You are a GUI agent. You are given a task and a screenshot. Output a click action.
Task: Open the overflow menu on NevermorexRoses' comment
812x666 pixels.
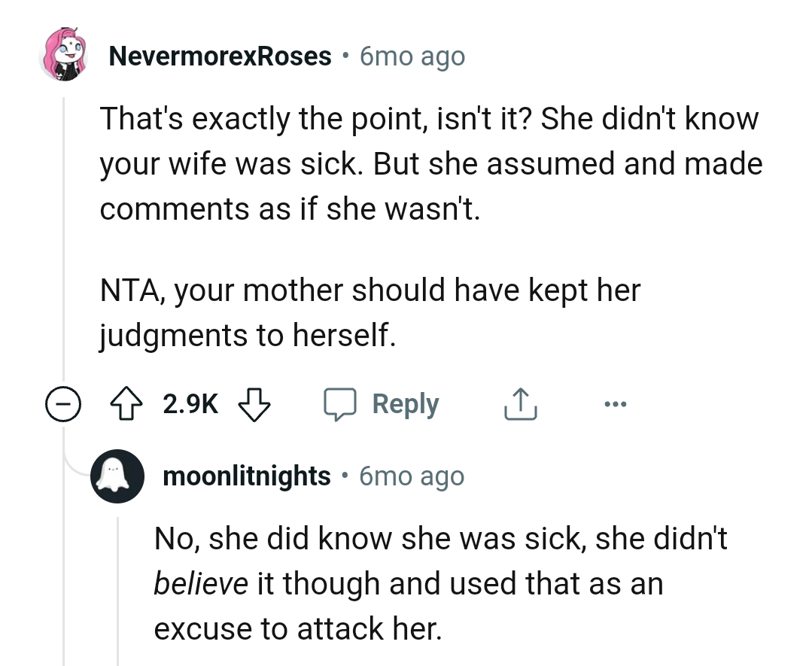(616, 403)
